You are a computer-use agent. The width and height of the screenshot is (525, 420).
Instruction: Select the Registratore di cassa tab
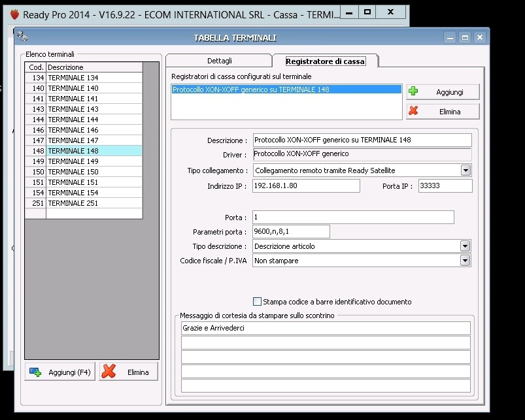325,61
